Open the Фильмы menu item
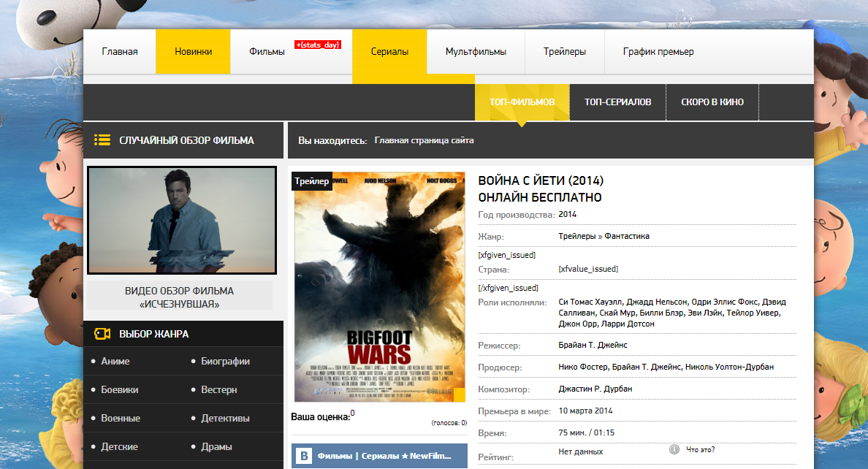 pos(267,51)
